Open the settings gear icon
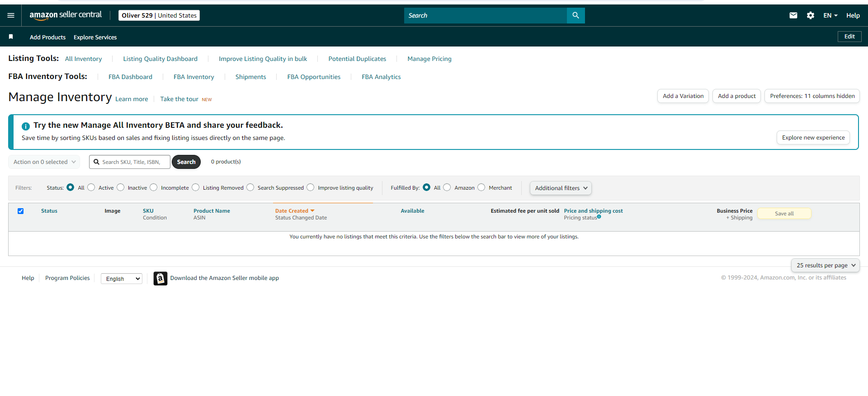 tap(811, 15)
